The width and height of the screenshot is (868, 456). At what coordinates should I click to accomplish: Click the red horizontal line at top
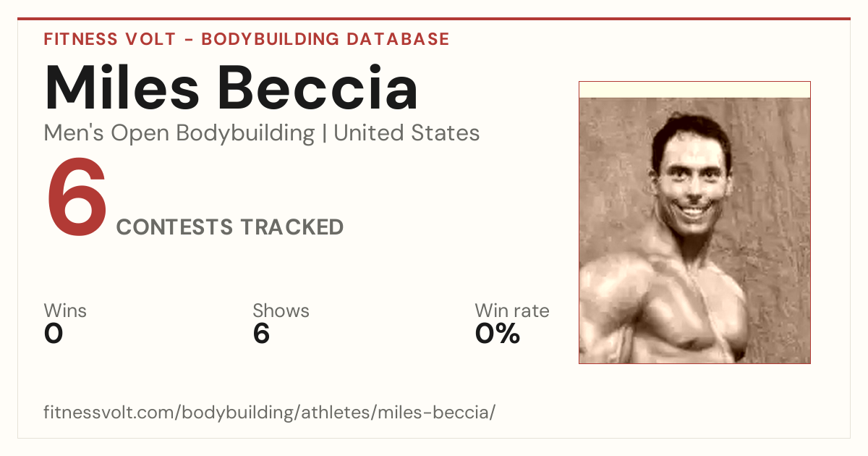pos(434,19)
